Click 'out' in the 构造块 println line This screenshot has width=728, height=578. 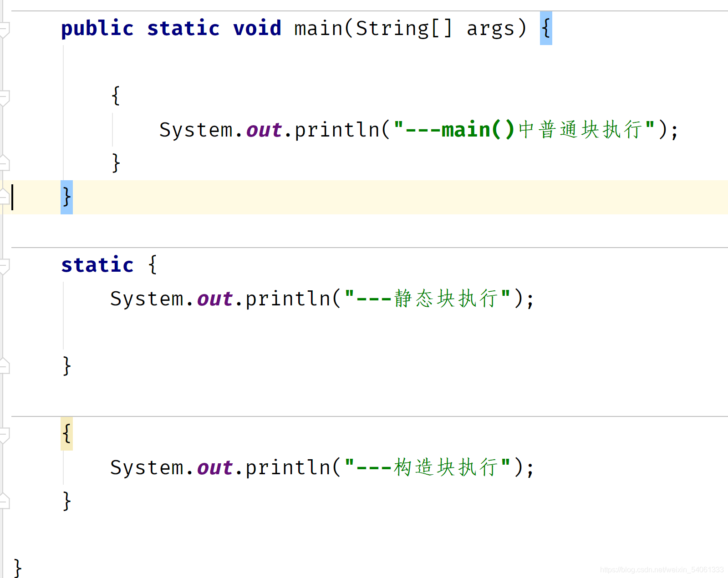pyautogui.click(x=215, y=468)
